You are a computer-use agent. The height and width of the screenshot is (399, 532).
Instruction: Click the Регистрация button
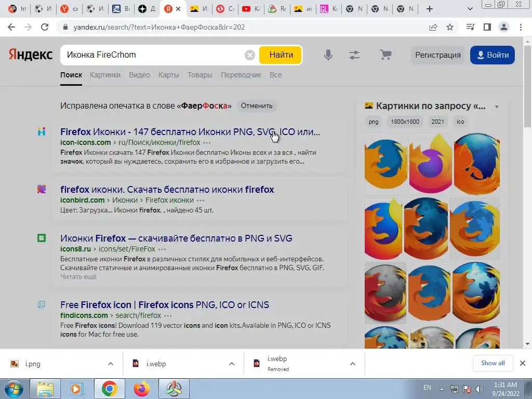tap(437, 55)
